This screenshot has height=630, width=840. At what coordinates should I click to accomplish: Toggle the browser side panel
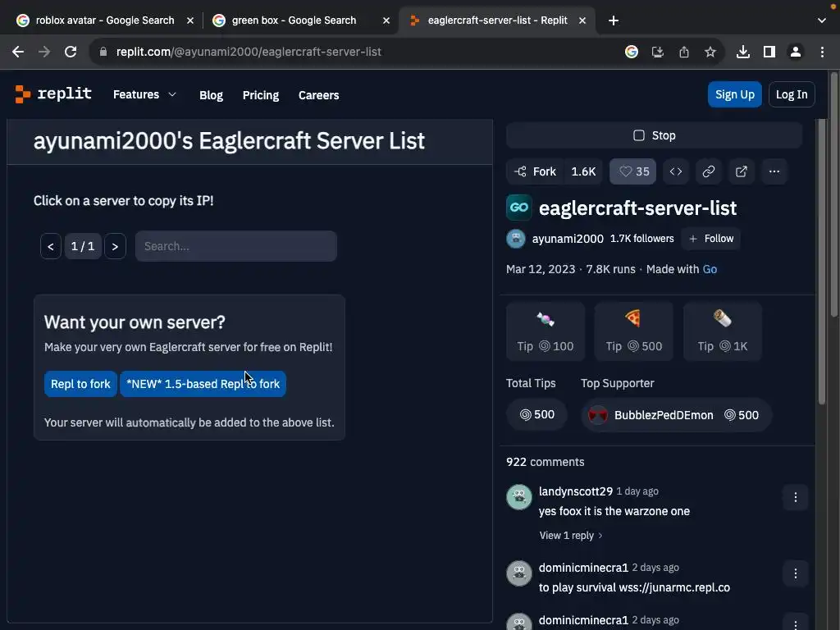click(x=769, y=52)
